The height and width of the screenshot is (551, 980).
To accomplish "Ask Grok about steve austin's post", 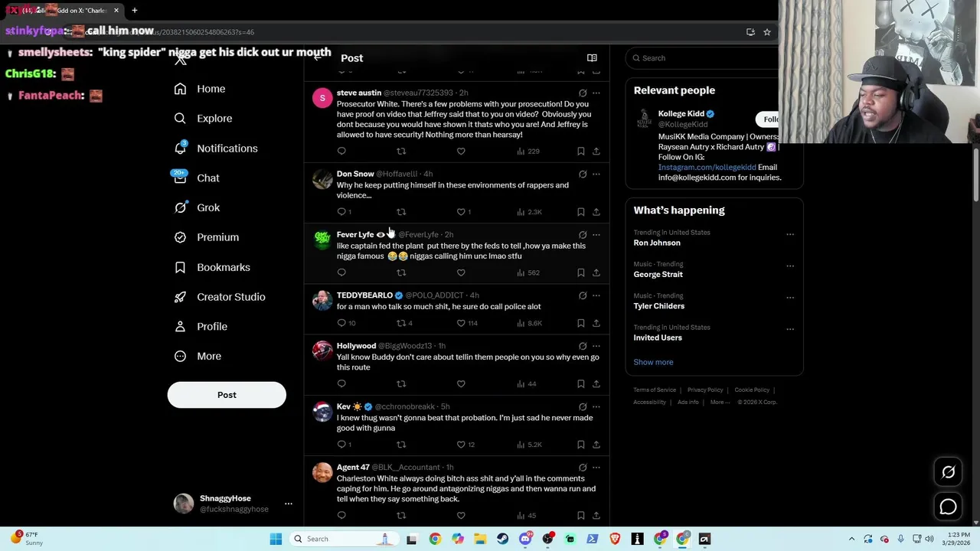I will point(583,93).
